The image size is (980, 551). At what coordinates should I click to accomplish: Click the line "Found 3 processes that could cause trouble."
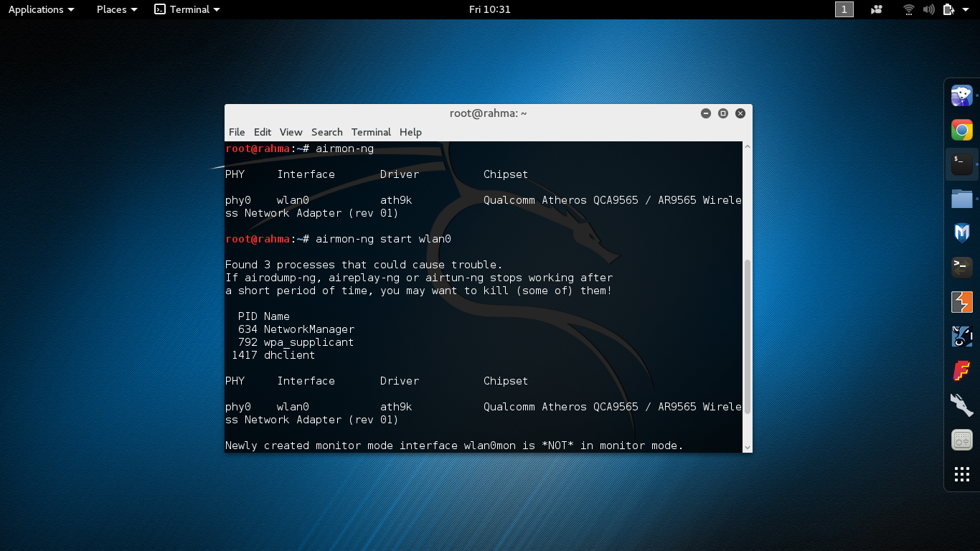(x=364, y=265)
